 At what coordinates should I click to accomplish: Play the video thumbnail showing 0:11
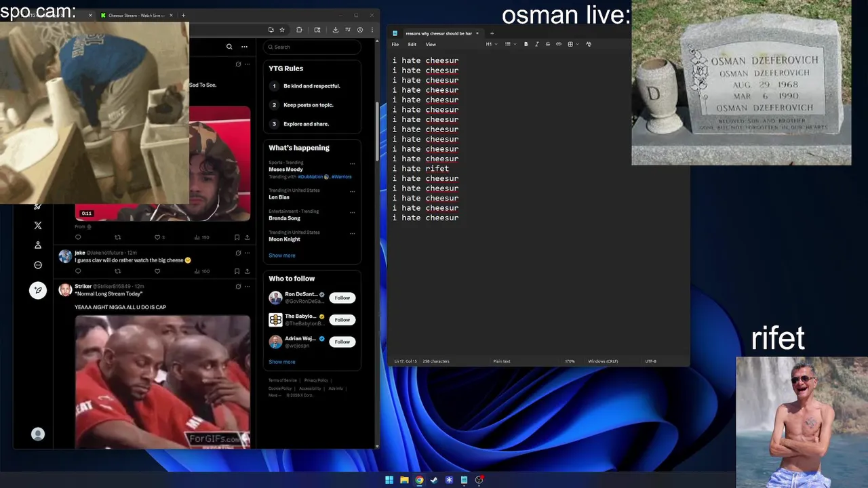[163, 163]
